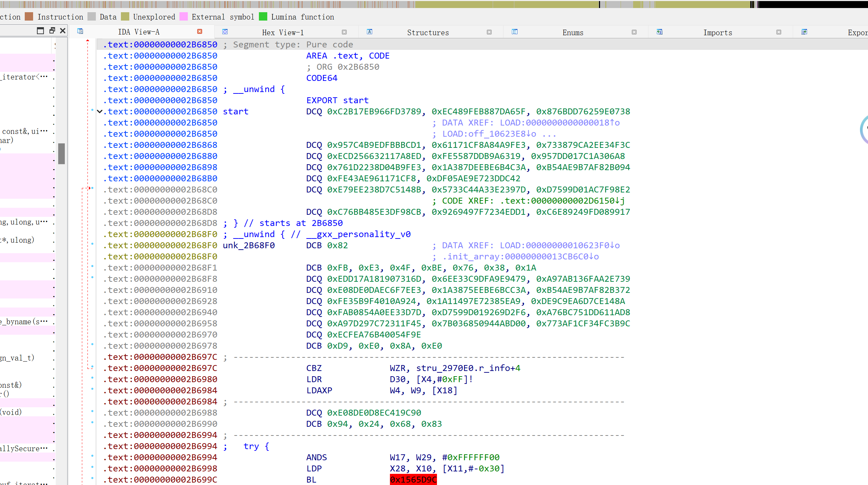
Task: Open the Imports tab
Action: [x=717, y=32]
